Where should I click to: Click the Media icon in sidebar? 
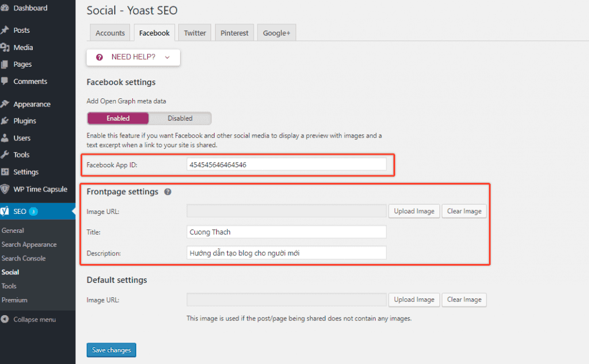[5, 47]
